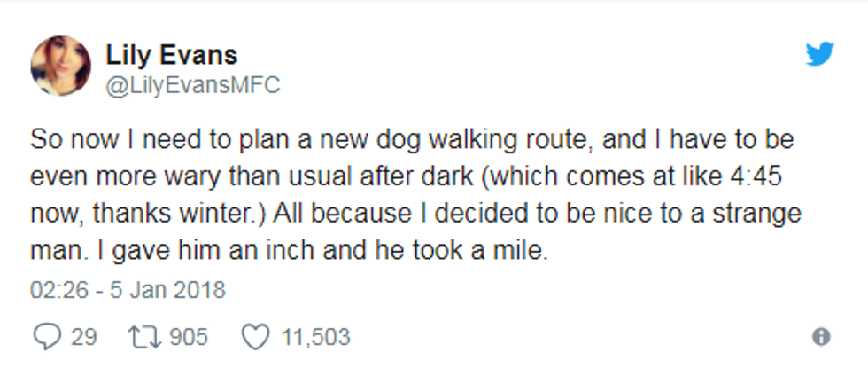Like the tweet with the heart icon
868x368 pixels.
[256, 337]
